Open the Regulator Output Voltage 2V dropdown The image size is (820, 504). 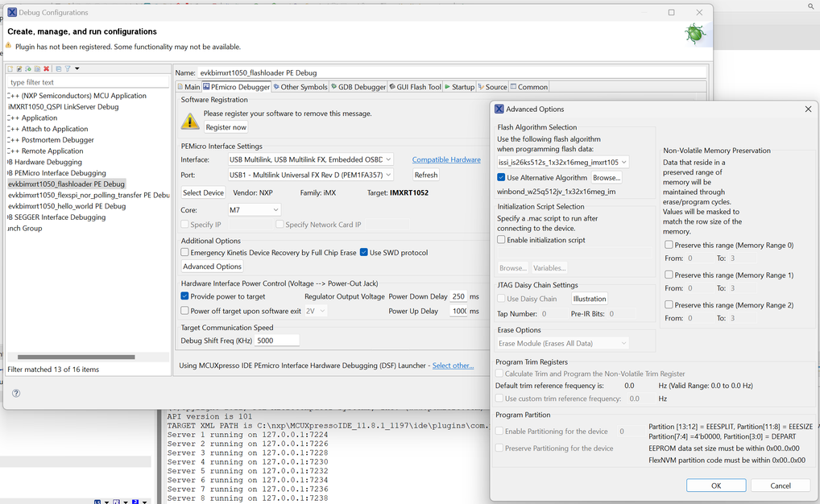coord(315,311)
